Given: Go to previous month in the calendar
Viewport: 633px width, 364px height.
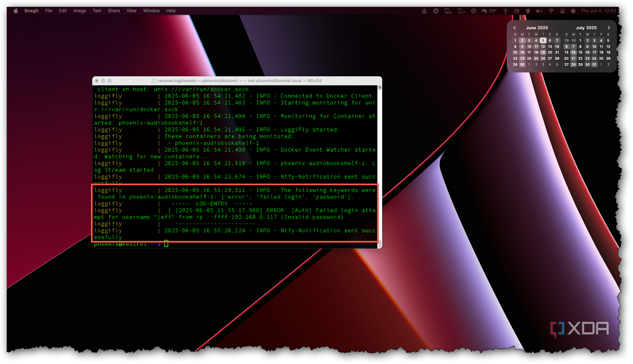Looking at the screenshot, I should point(515,28).
